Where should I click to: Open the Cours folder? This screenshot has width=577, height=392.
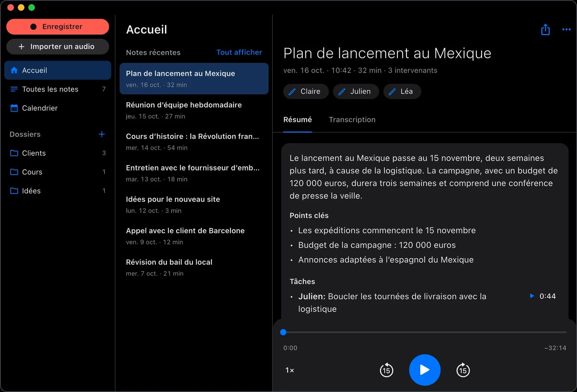click(x=58, y=172)
